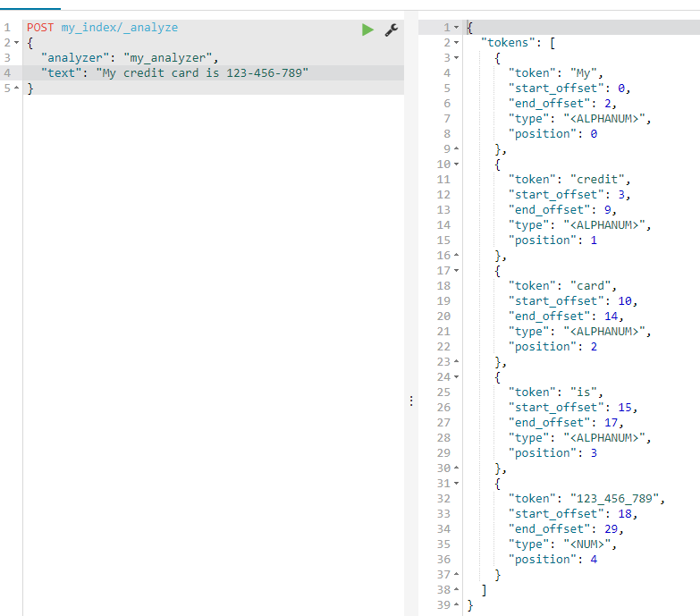Image resolution: width=700 pixels, height=616 pixels.
Task: Click the "<ALPHANUM>" type on response line 7
Action: (604, 119)
